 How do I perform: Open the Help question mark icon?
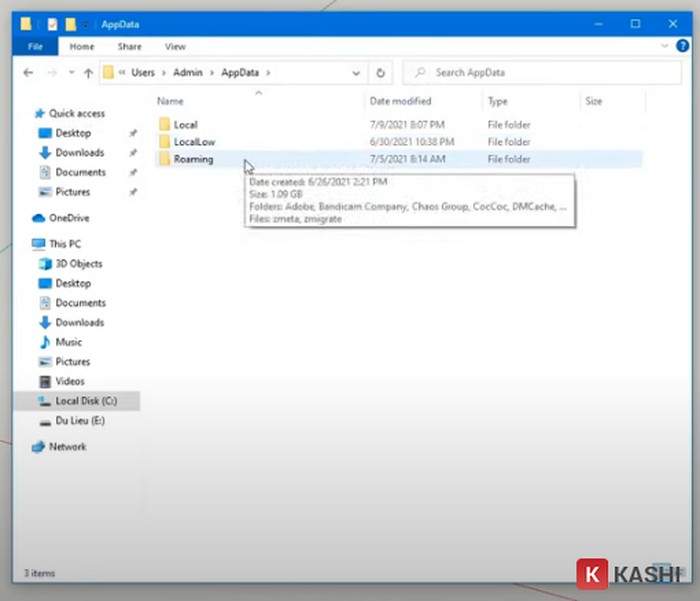(683, 46)
